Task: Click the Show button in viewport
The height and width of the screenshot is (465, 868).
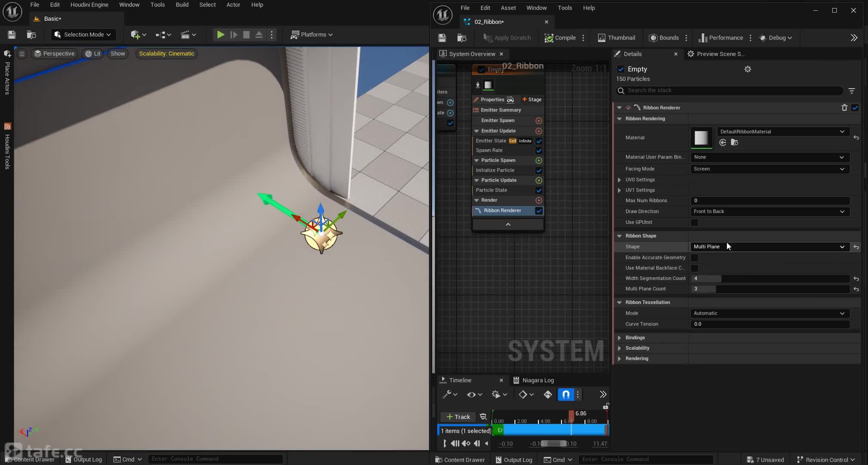Action: coord(117,54)
